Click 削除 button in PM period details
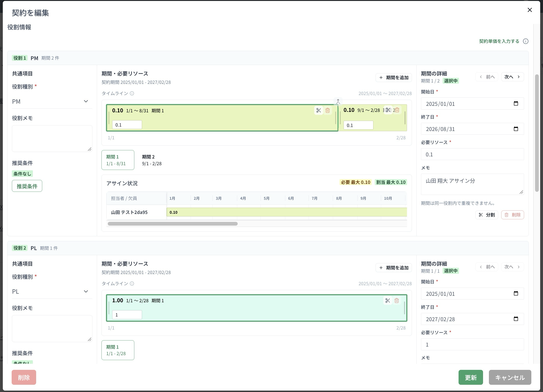This screenshot has height=392, width=543. (513, 215)
